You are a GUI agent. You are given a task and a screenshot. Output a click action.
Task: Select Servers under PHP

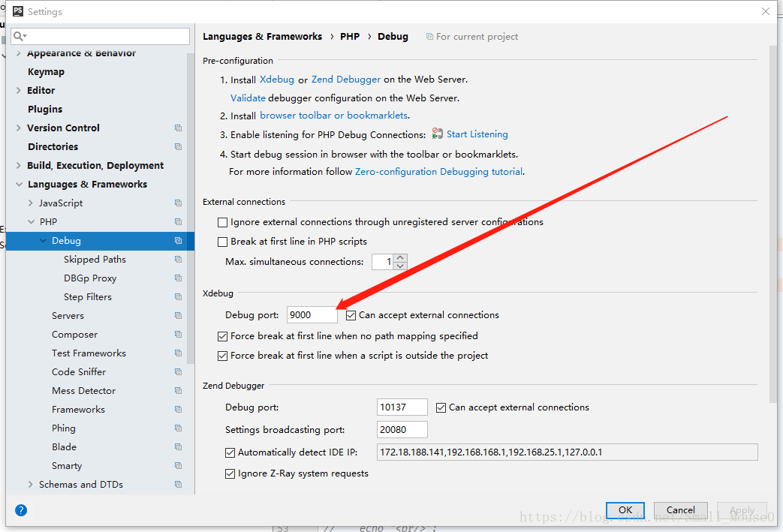[68, 315]
